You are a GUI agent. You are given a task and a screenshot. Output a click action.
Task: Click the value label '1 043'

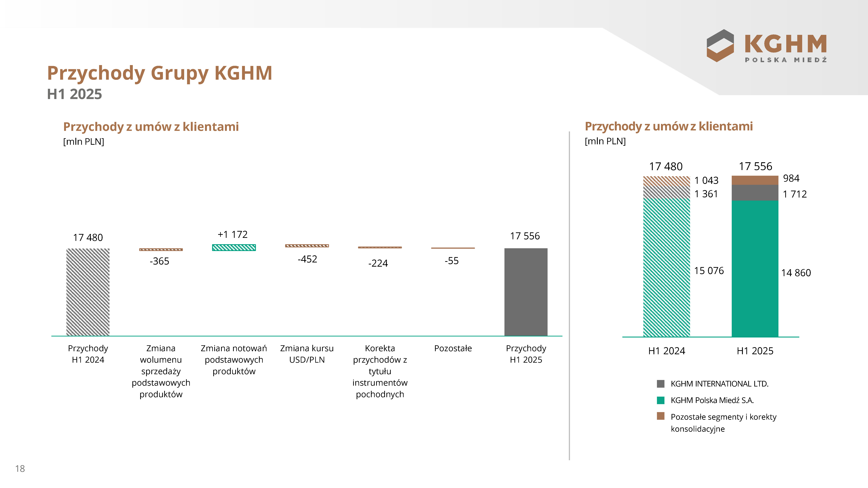(x=706, y=180)
